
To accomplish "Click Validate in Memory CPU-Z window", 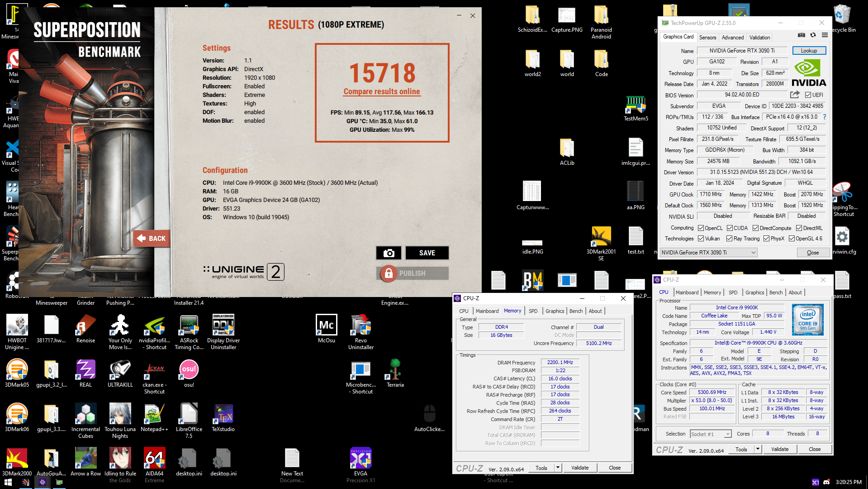I will pyautogui.click(x=580, y=468).
